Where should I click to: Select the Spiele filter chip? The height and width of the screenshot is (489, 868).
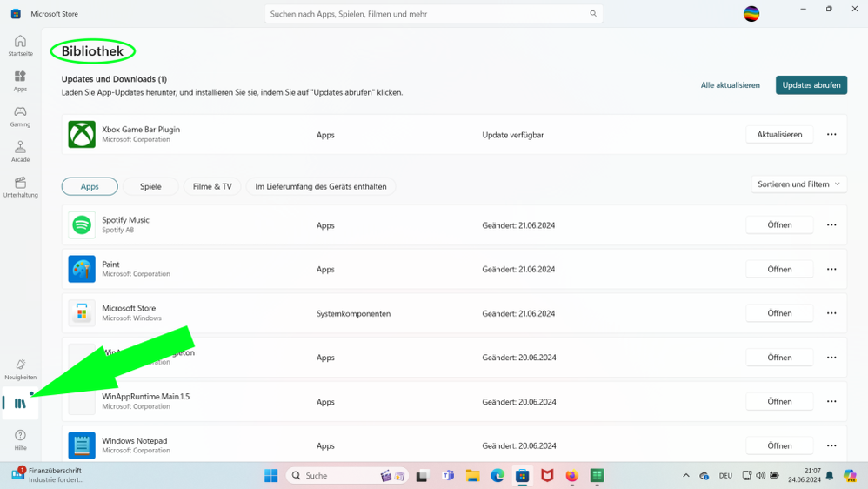(x=150, y=186)
